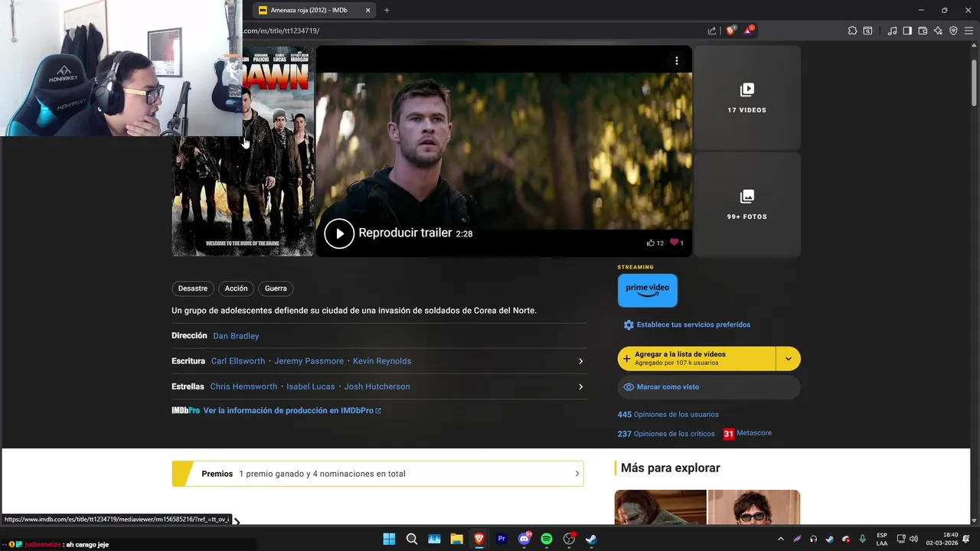Toggle the browser sidebar panel

click(x=907, y=31)
